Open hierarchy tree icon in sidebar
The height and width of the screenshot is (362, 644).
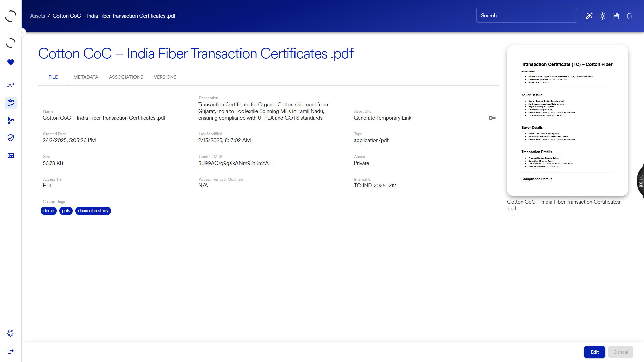tap(11, 120)
